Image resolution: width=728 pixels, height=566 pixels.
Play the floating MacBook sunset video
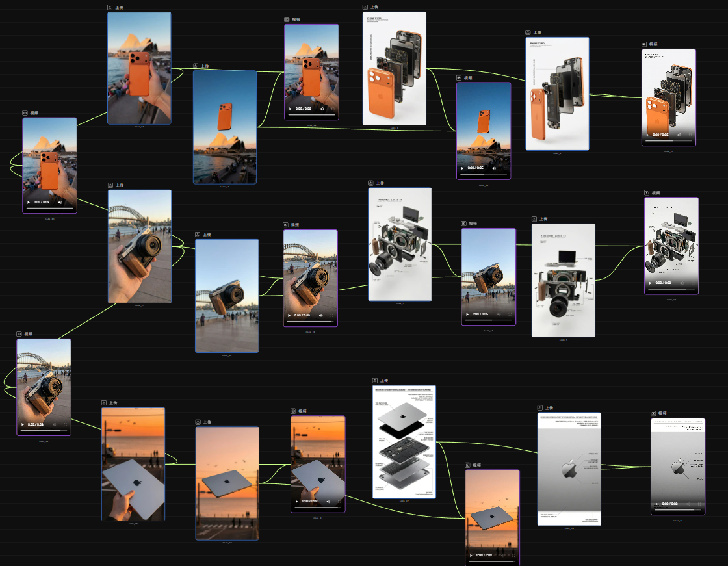472,556
